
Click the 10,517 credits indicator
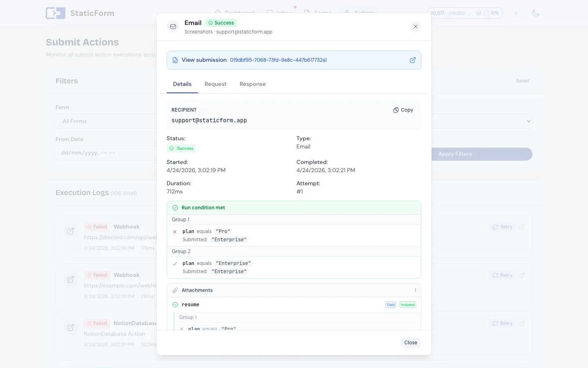coord(448,13)
